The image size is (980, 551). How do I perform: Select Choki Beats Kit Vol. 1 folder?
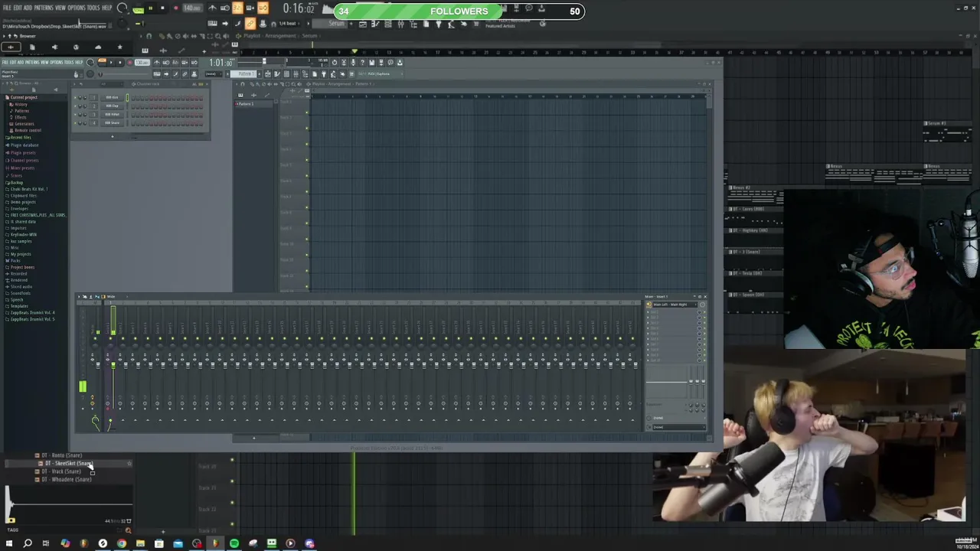[29, 189]
